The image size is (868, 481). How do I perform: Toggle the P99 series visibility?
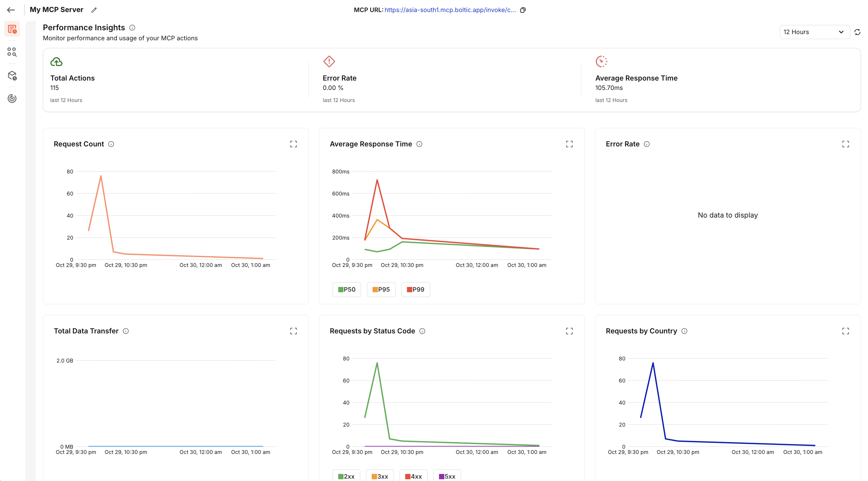click(415, 289)
